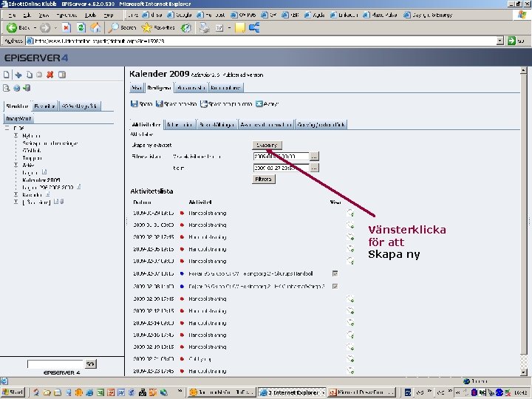Toggle the checkbox for the 2009-02-07 10:15 match
This screenshot has width=532, height=399.
(335, 273)
